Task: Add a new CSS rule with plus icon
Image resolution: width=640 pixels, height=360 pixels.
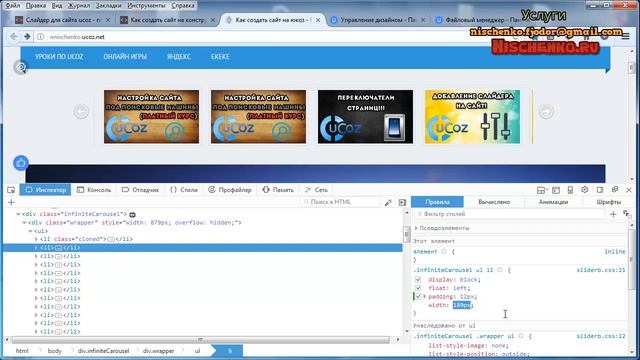Action: coord(613,214)
